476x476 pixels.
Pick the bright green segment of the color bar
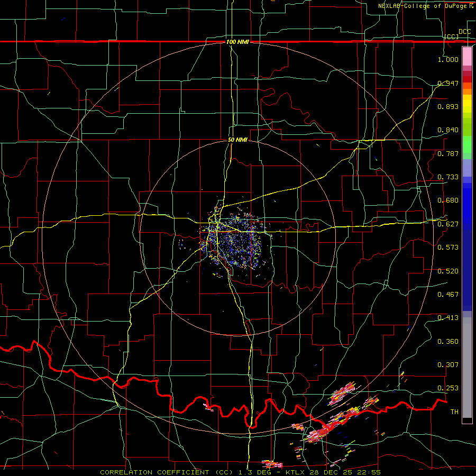pos(467,144)
